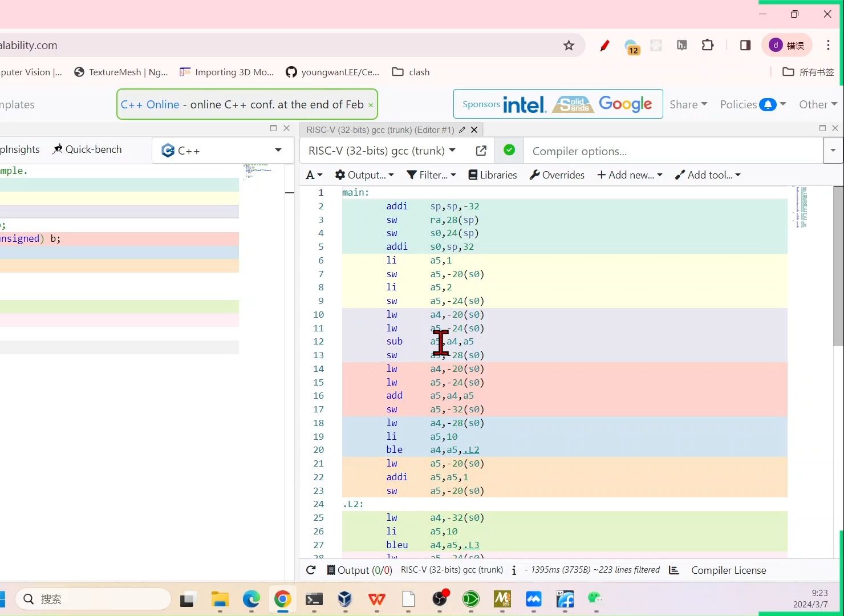844x616 pixels.
Task: Open the extension with the 12 badge
Action: point(631,47)
